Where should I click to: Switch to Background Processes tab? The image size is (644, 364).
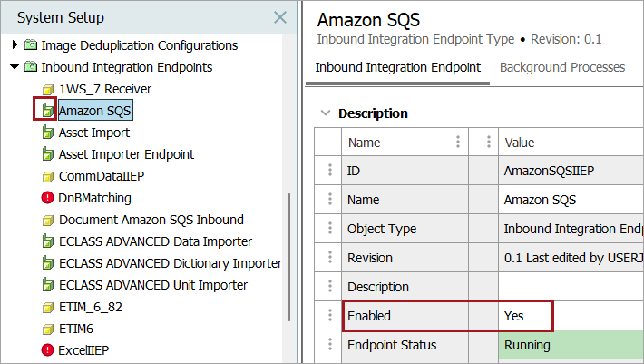[561, 67]
